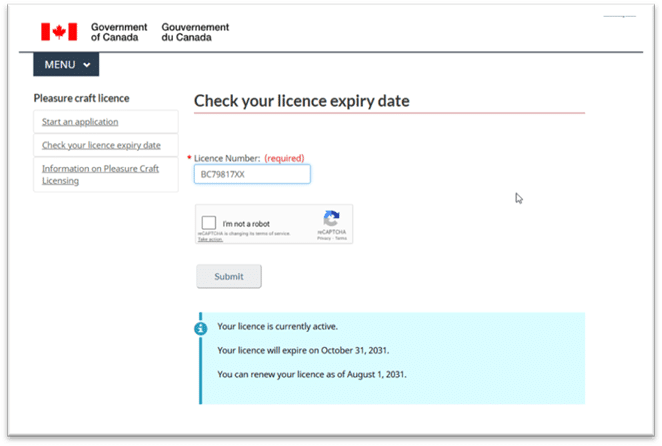Open the reCAPTCHA Privacy link
662x446 pixels.
(323, 239)
